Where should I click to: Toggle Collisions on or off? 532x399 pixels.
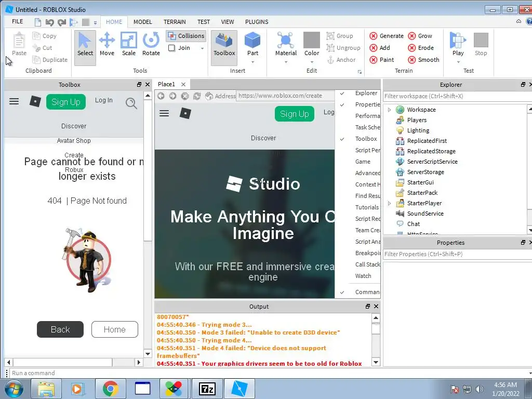point(187,36)
